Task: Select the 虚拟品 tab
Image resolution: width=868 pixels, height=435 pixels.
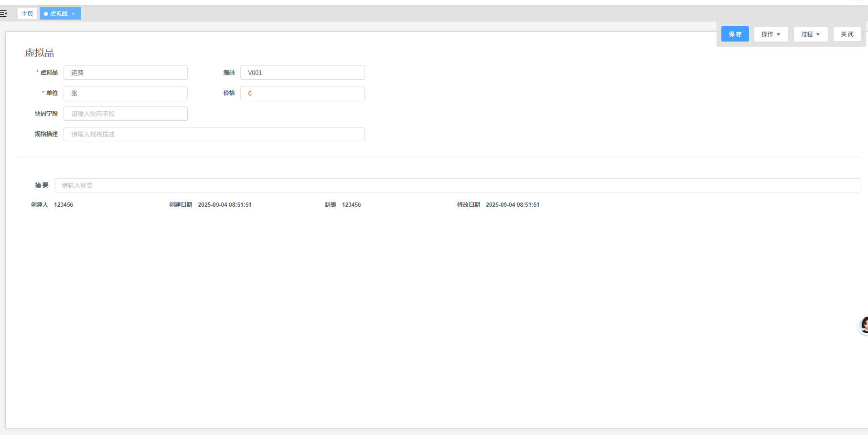Action: click(58, 14)
